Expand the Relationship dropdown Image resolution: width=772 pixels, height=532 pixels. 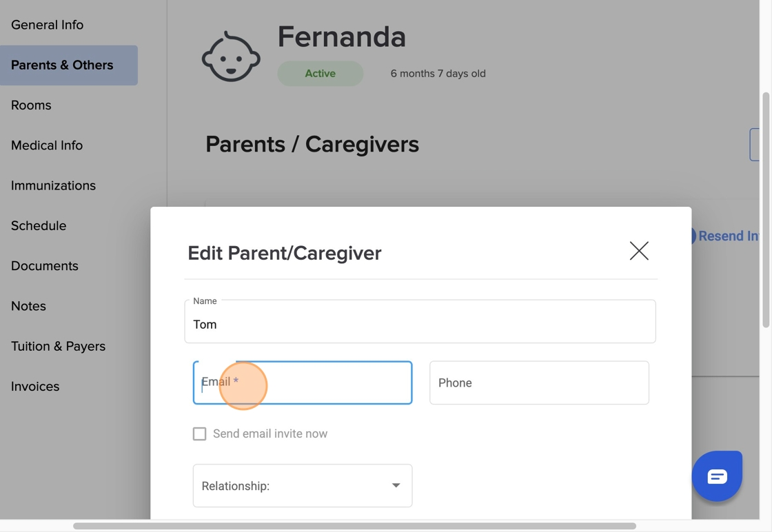pos(303,486)
